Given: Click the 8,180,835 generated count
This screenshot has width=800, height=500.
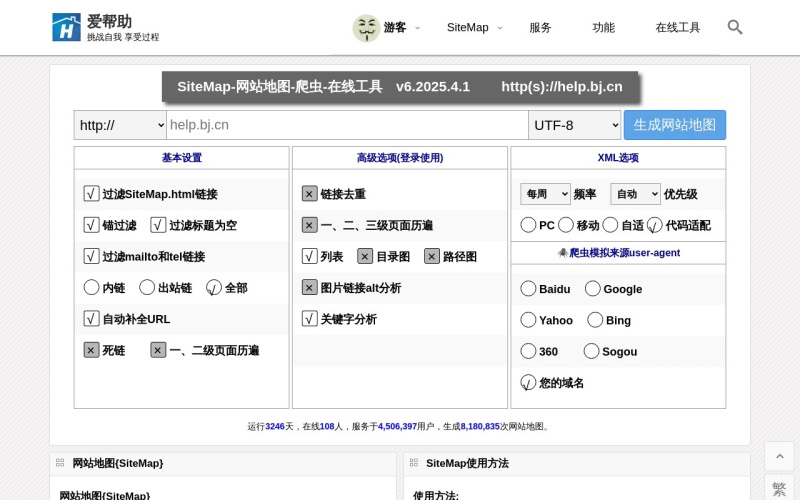Looking at the screenshot, I should [480, 426].
